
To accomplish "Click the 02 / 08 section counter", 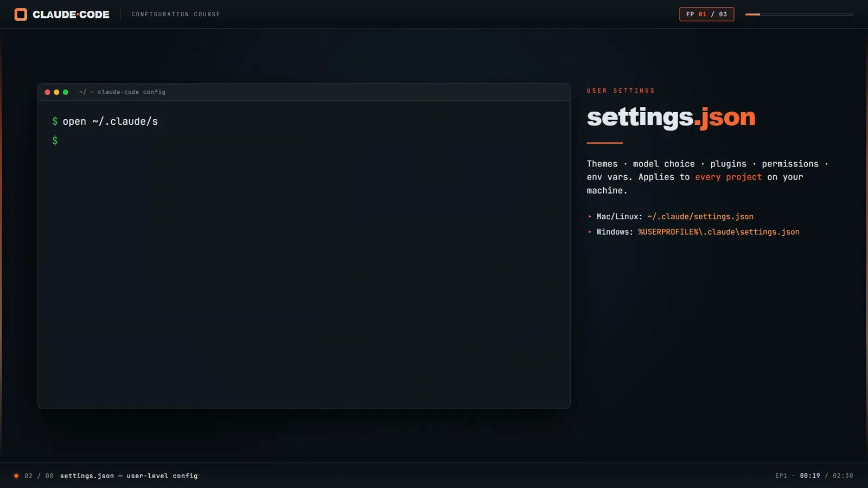I will pos(39,476).
